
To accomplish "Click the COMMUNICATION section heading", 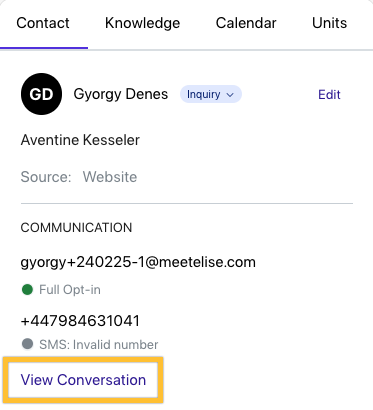I will (76, 228).
